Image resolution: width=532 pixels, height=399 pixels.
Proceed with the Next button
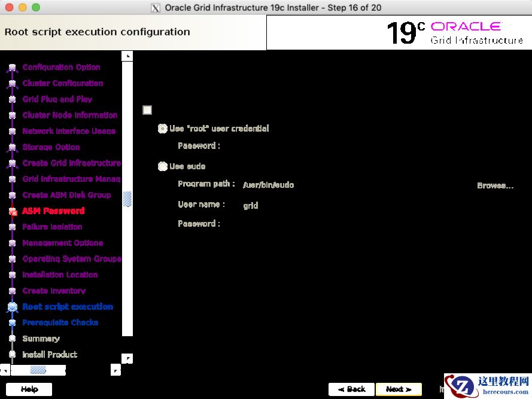tap(399, 389)
